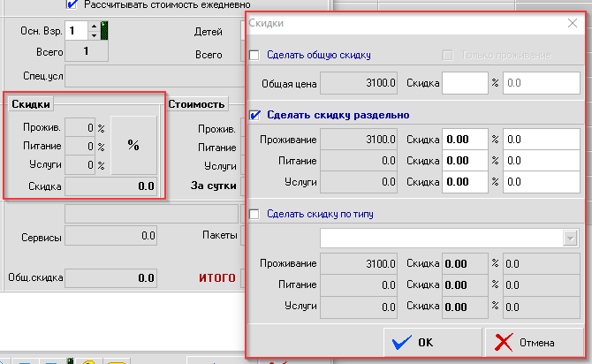This screenshot has width=592, height=364.
Task: Enable 'Сделать общую скидку' checkbox
Action: 255,55
